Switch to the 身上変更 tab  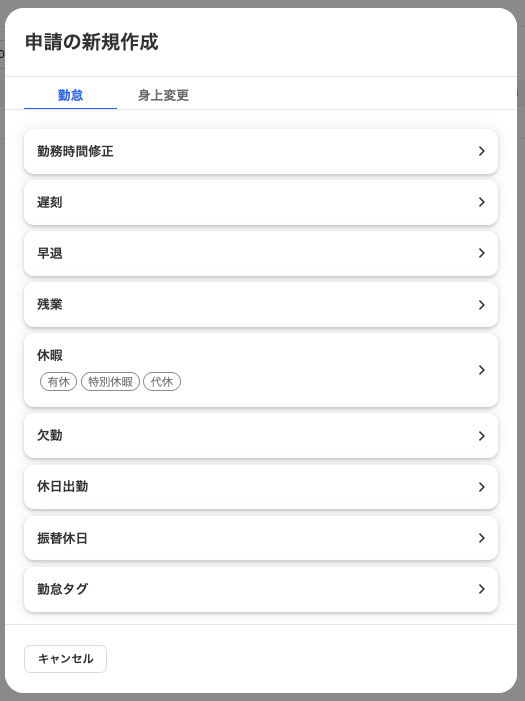[x=163, y=95]
